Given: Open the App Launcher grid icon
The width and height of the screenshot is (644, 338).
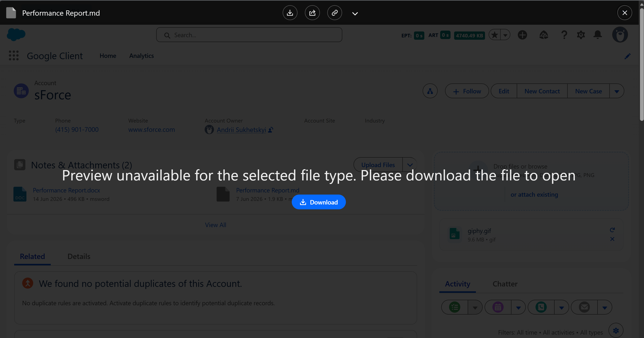Looking at the screenshot, I should [x=14, y=56].
